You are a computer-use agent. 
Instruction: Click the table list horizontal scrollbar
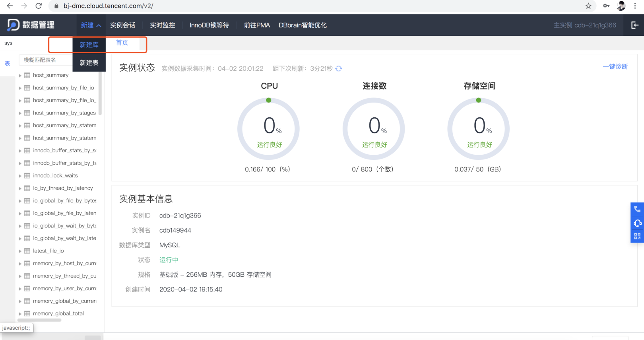click(x=39, y=320)
